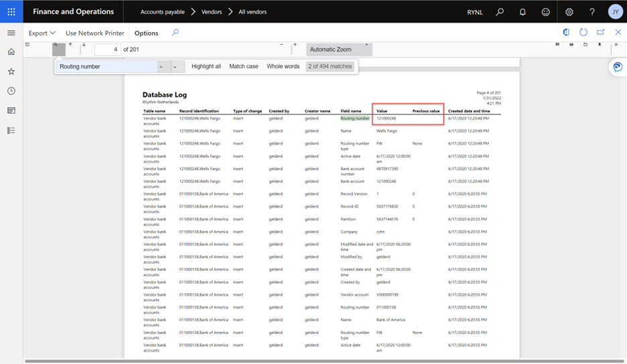Click the 4870917390 bank account number
627x364 pixels.
pyautogui.click(x=387, y=169)
